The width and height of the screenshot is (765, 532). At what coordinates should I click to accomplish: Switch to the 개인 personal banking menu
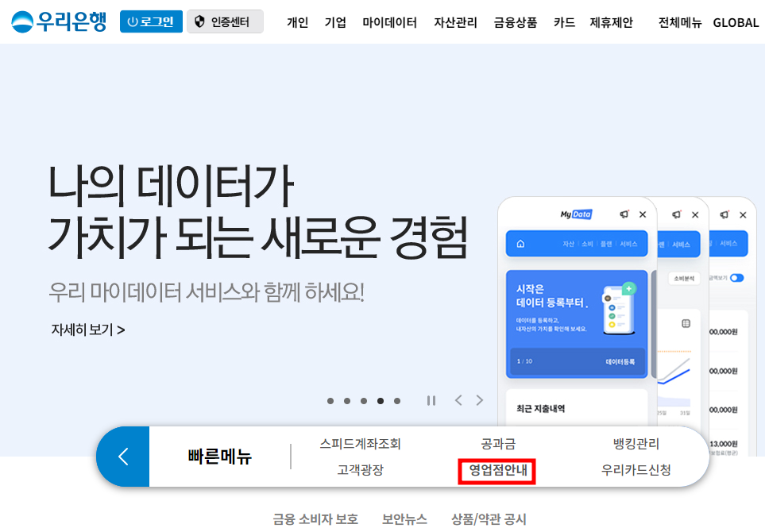point(297,23)
